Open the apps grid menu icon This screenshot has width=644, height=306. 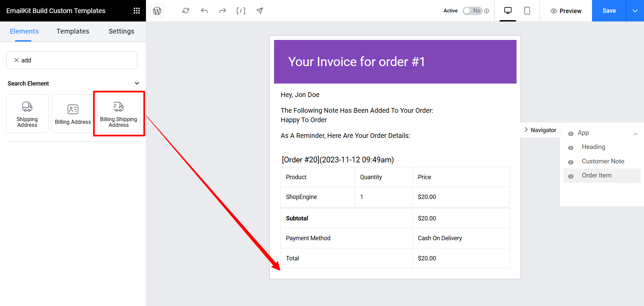click(137, 11)
